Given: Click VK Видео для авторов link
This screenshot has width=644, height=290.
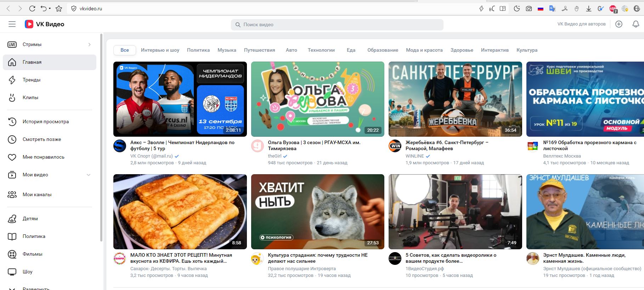Looking at the screenshot, I should click(581, 24).
